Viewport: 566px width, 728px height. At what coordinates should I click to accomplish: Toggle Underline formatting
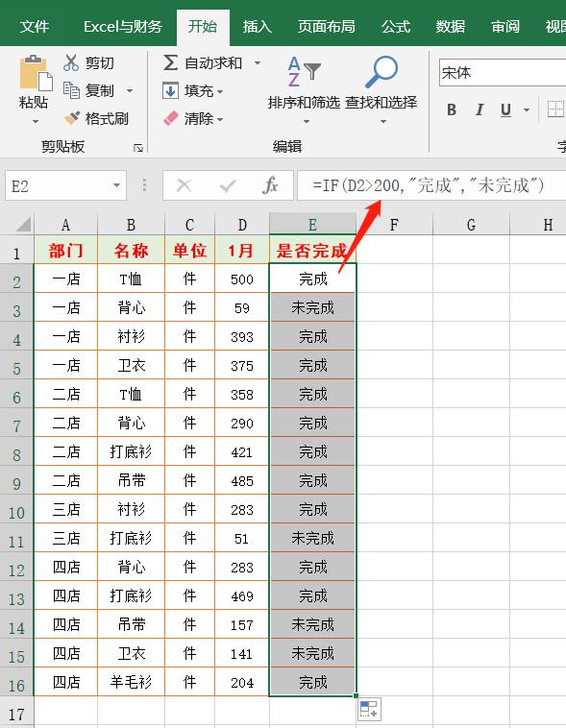[506, 110]
